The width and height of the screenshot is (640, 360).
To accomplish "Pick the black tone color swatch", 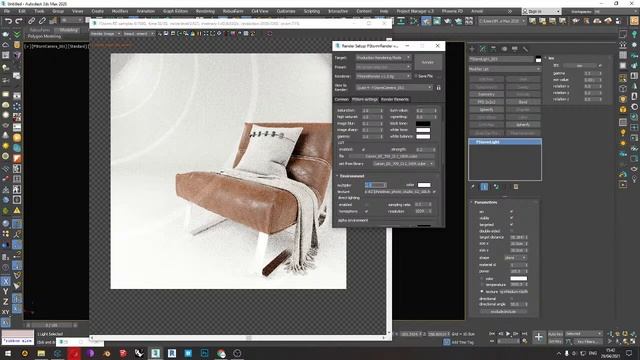I will coord(423,123).
